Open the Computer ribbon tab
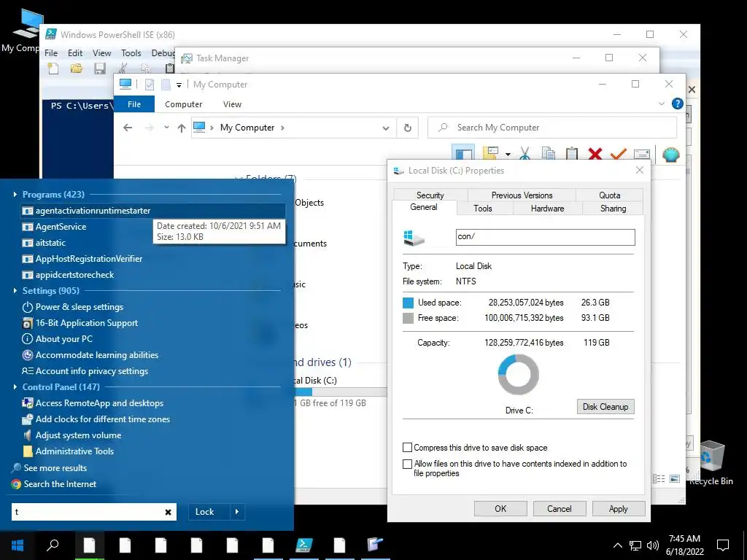 [183, 104]
